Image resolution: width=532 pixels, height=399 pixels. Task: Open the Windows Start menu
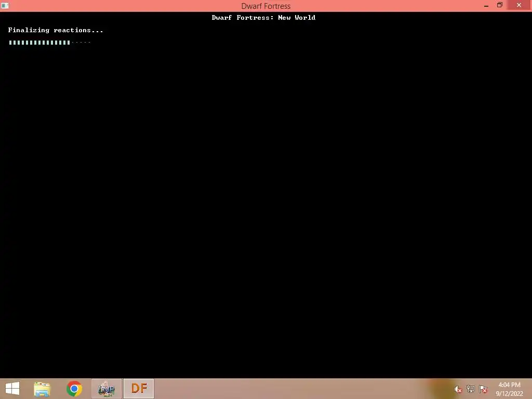tap(12, 389)
